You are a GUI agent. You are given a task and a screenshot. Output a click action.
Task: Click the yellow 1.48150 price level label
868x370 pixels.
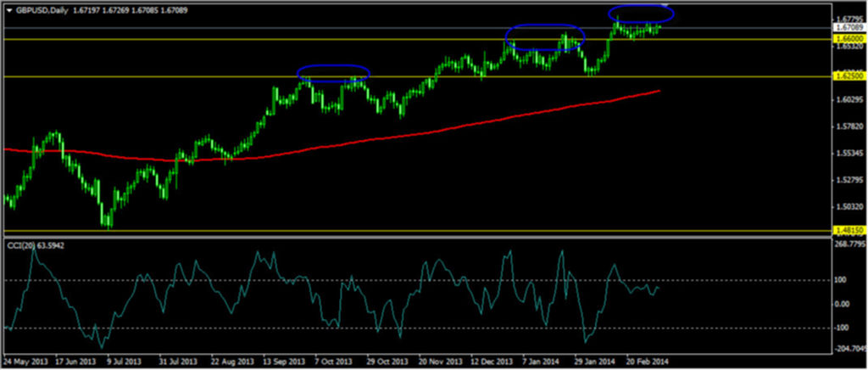[849, 230]
